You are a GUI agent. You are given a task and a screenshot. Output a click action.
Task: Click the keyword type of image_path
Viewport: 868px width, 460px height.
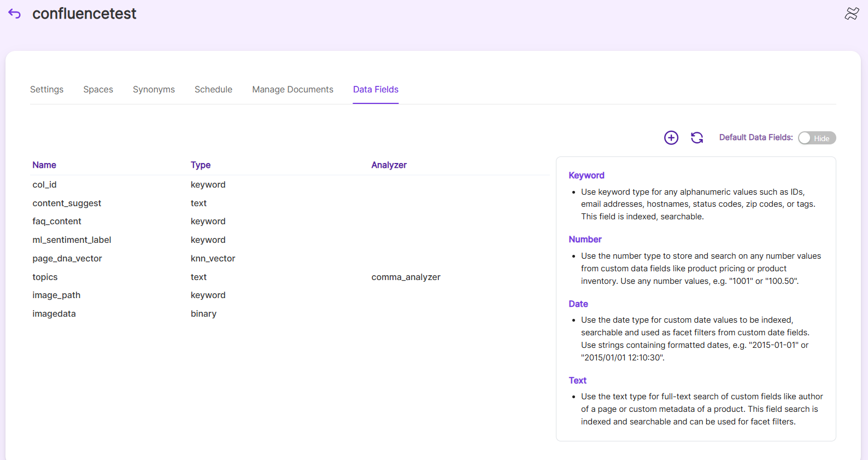click(x=208, y=295)
